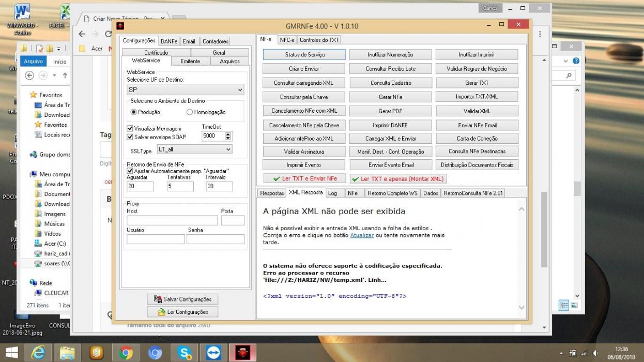Open the UF de Destino SP dropdown
This screenshot has width=644, height=362.
[x=186, y=90]
